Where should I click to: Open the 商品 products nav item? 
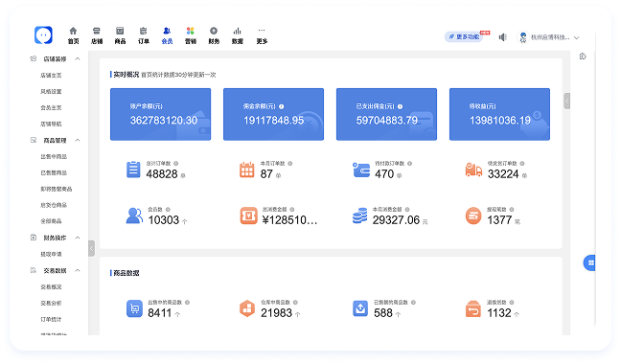coord(120,35)
